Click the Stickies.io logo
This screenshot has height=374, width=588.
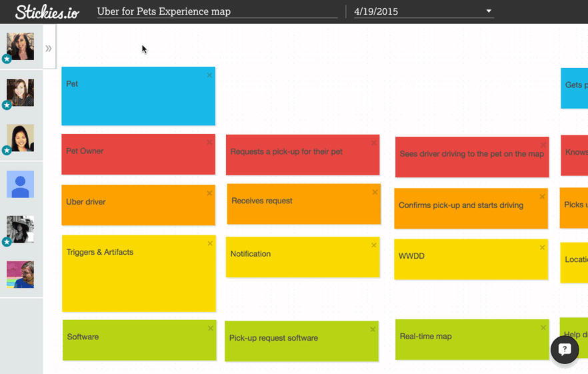(47, 11)
